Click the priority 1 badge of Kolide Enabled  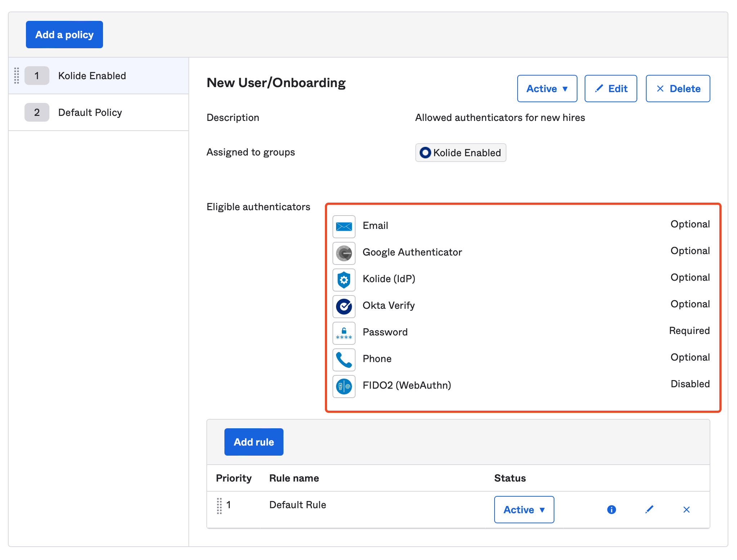37,76
